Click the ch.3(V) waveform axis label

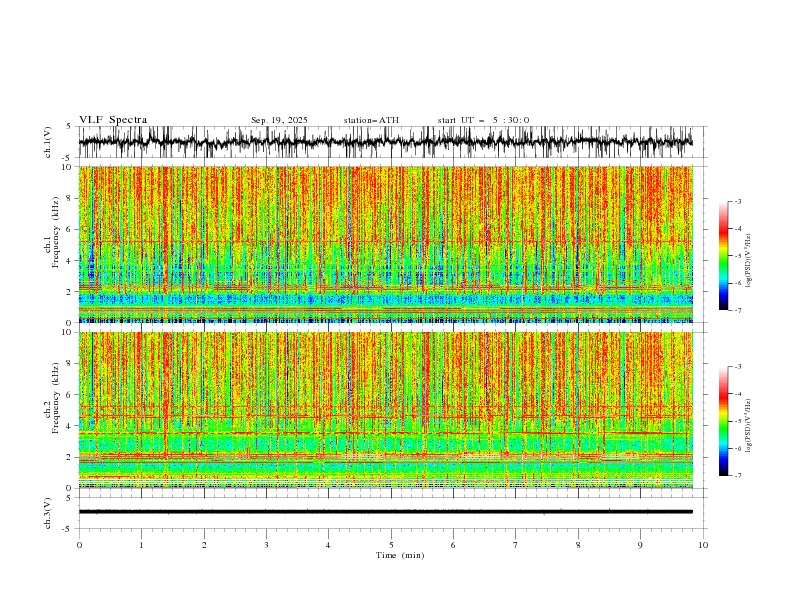pyautogui.click(x=48, y=513)
